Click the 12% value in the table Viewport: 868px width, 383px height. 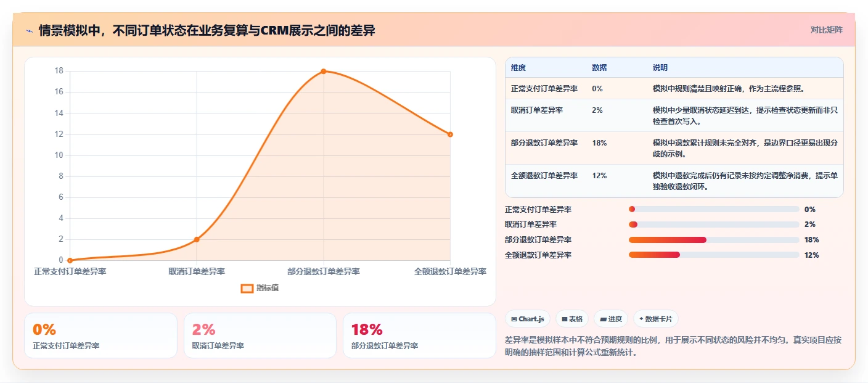[x=599, y=176]
